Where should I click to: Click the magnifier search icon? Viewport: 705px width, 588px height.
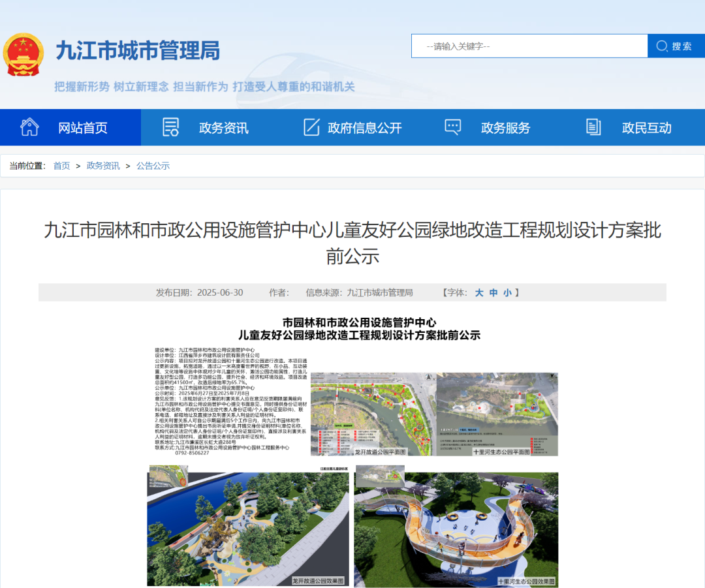tap(662, 46)
